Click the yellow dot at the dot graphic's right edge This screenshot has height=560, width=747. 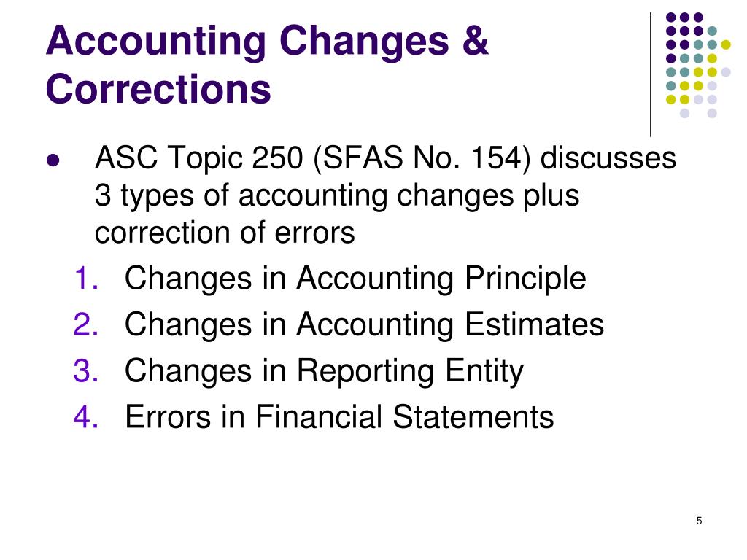pyautogui.click(x=726, y=44)
